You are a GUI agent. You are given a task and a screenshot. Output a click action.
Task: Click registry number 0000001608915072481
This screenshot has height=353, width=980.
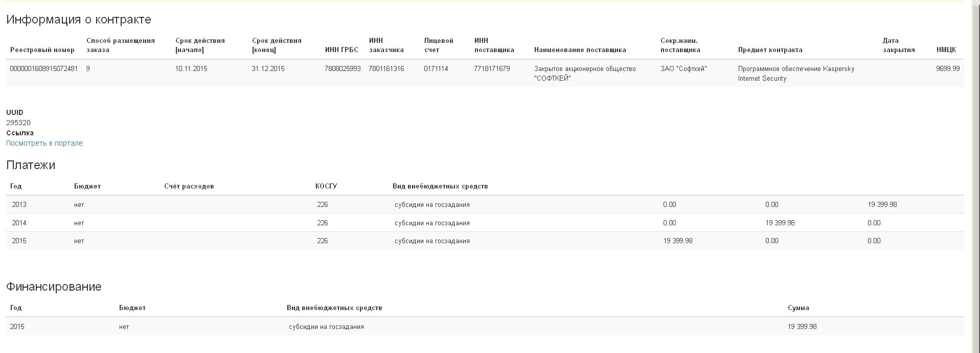point(44,68)
